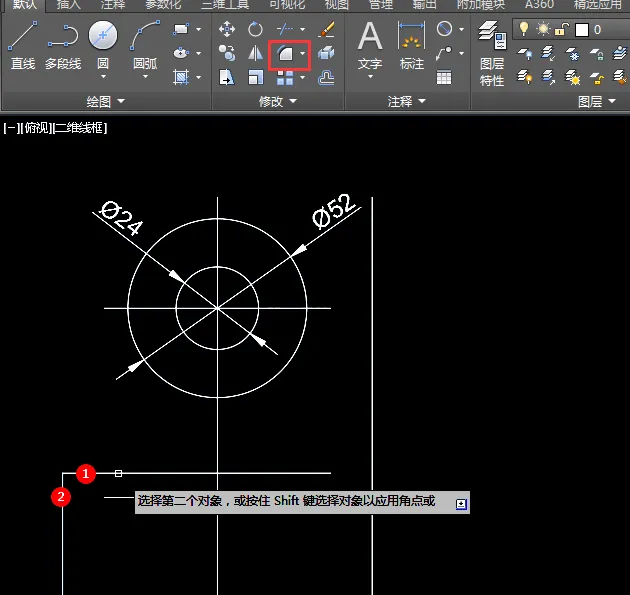Pick the Rectangle draw tool icon
630x595 pixels.
click(x=181, y=29)
